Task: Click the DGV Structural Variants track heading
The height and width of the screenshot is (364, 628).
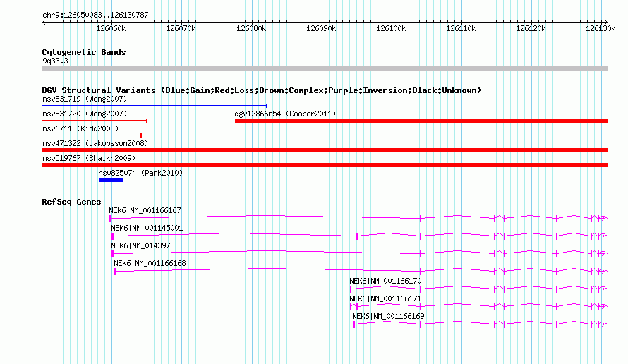Action: click(x=262, y=90)
